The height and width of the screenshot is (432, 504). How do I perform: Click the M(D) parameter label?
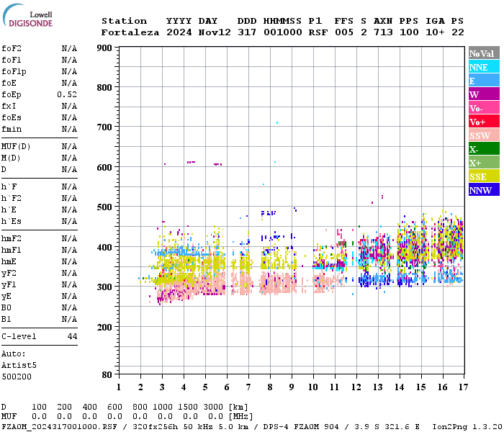pos(11,158)
